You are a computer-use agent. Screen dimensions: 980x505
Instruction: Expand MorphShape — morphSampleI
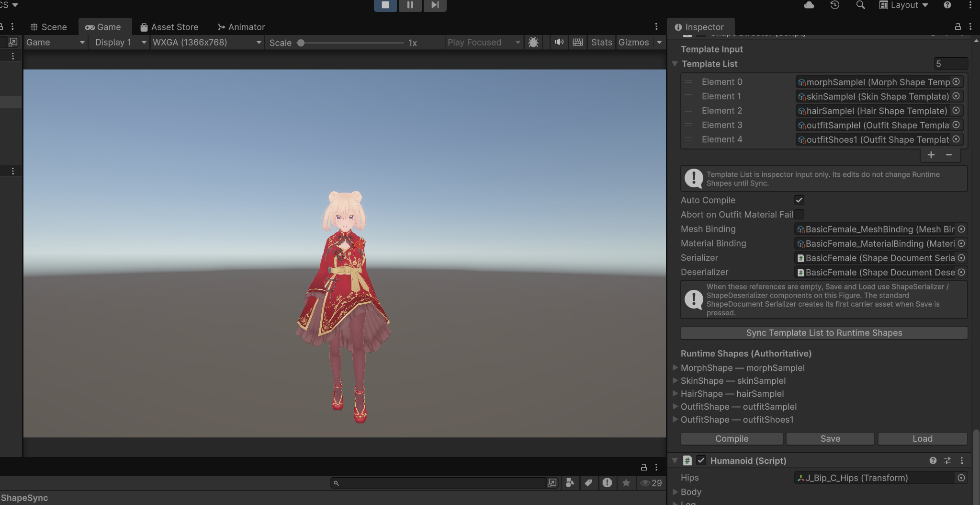pyautogui.click(x=675, y=367)
